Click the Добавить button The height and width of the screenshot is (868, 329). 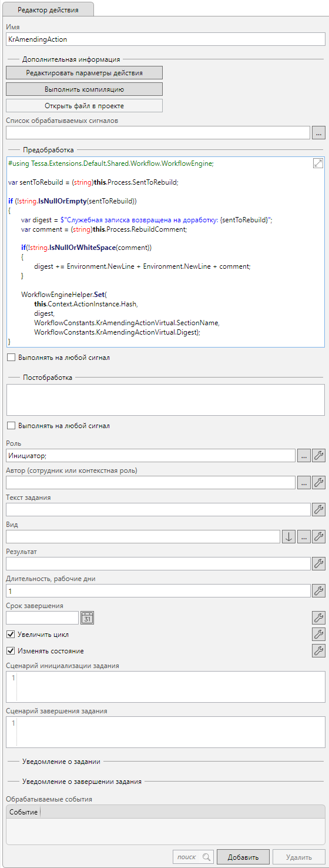click(x=243, y=857)
